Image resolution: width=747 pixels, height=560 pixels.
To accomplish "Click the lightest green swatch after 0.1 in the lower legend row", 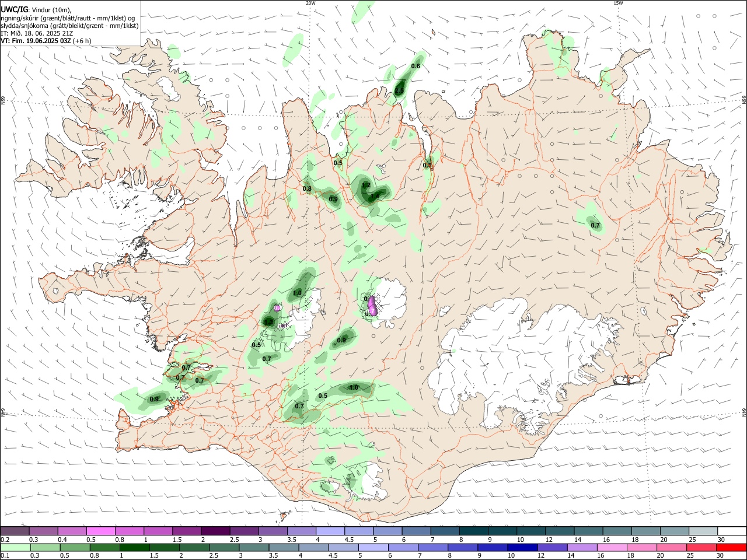I will (15, 547).
